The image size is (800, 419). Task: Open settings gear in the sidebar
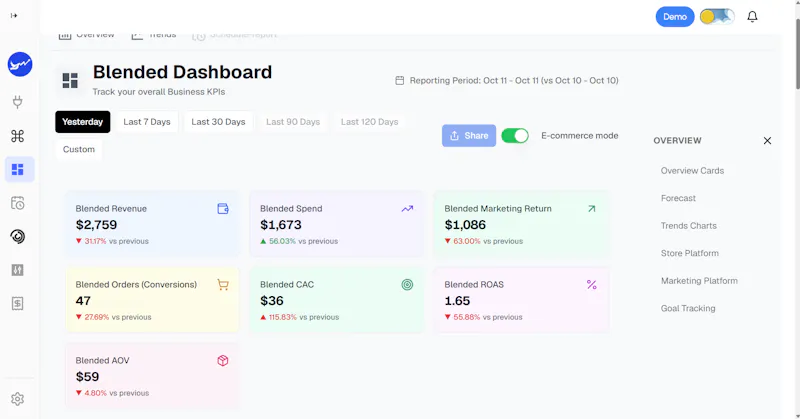pos(17,399)
